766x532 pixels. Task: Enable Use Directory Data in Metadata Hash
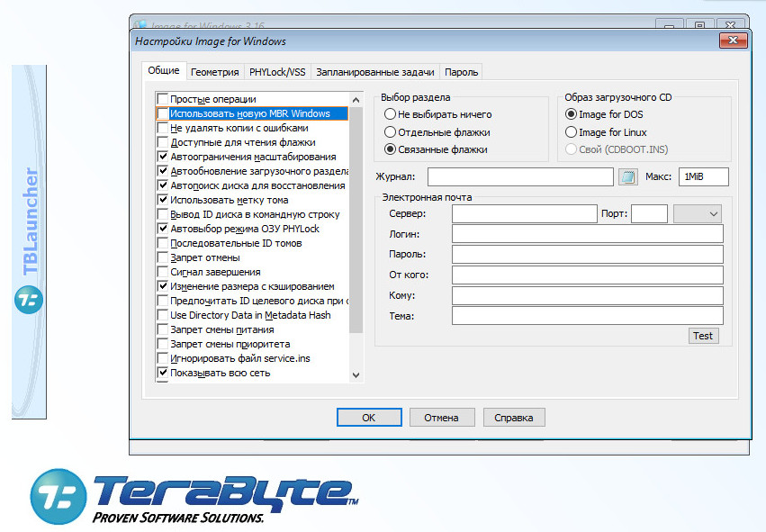(x=163, y=316)
